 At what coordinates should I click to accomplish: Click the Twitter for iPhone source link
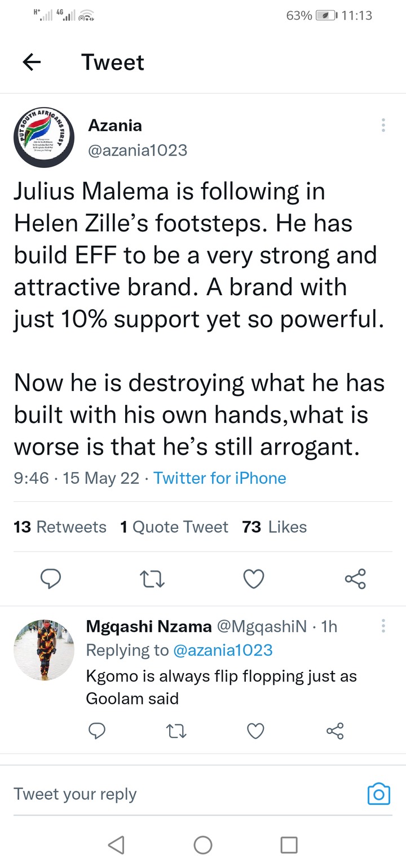(220, 478)
